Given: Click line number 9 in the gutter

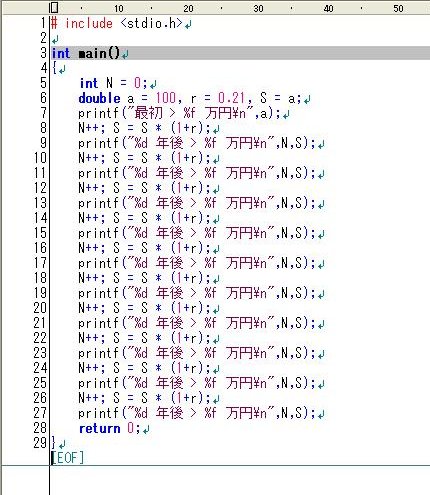Looking at the screenshot, I should click(43, 143).
